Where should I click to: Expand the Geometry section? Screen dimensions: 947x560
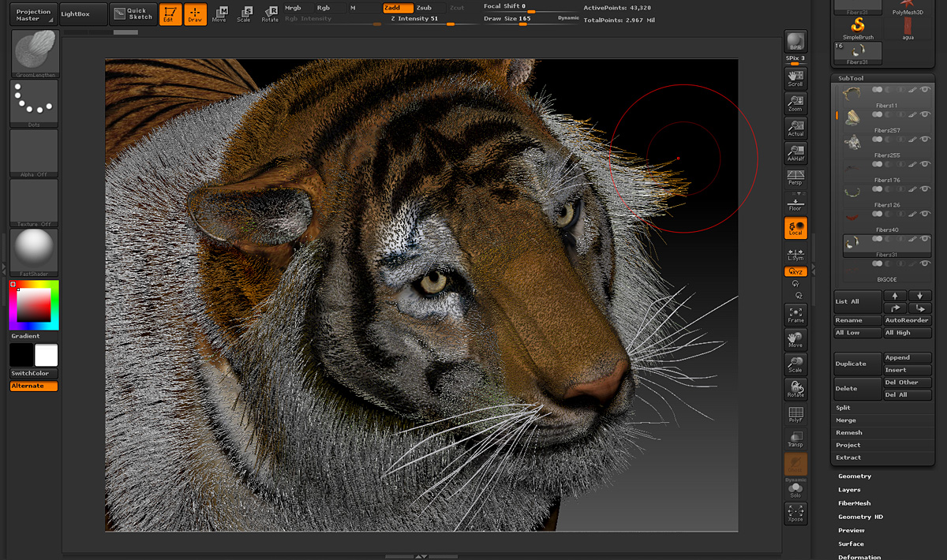855,476
